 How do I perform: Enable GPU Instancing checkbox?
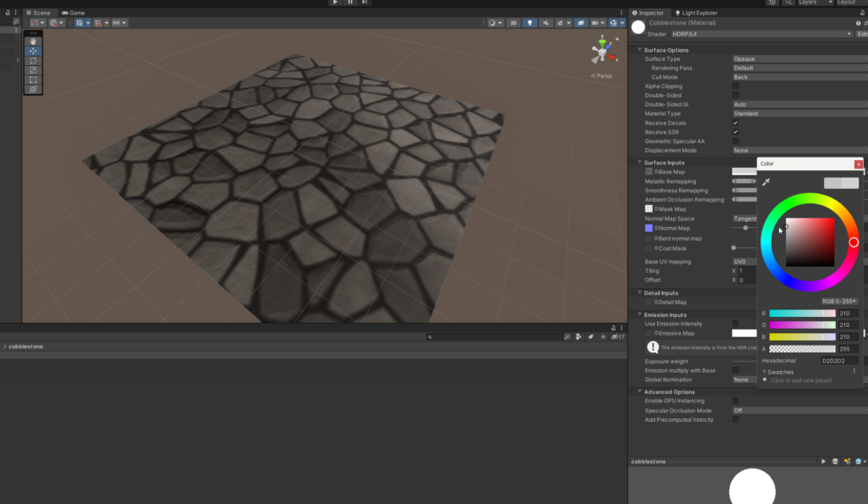(736, 401)
